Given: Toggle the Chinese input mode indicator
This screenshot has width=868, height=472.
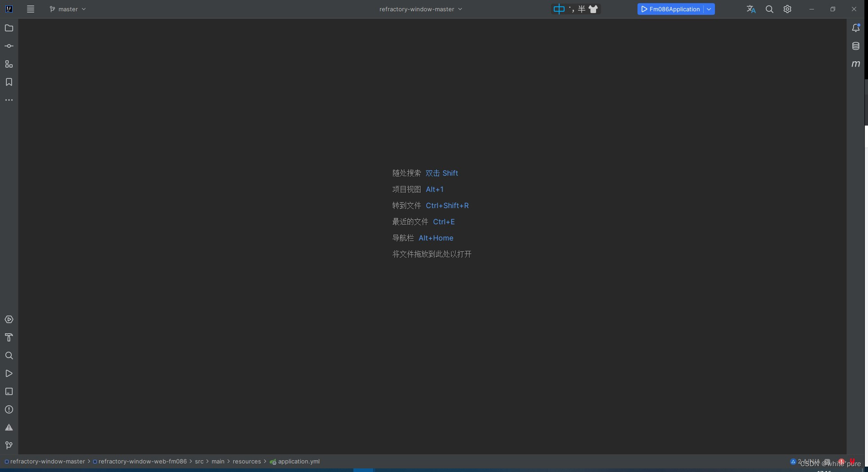Looking at the screenshot, I should pos(559,9).
